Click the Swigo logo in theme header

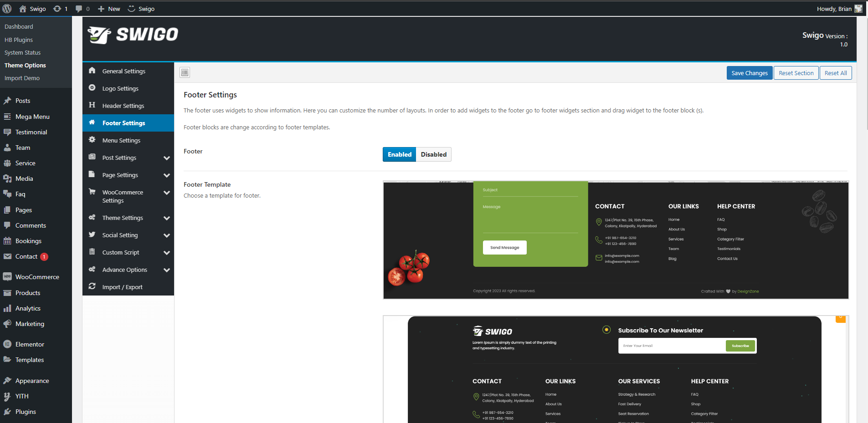click(x=133, y=35)
